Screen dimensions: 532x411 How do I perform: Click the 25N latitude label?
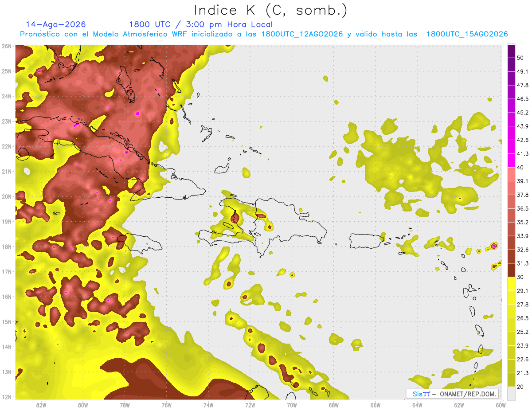[x=7, y=71]
